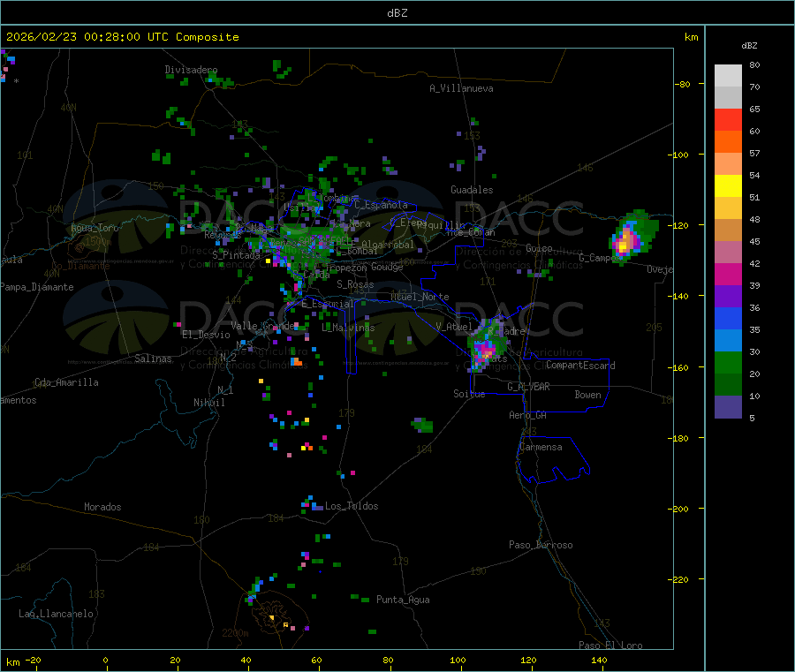Click the slate purple 10 dBZ swatch

728,407
